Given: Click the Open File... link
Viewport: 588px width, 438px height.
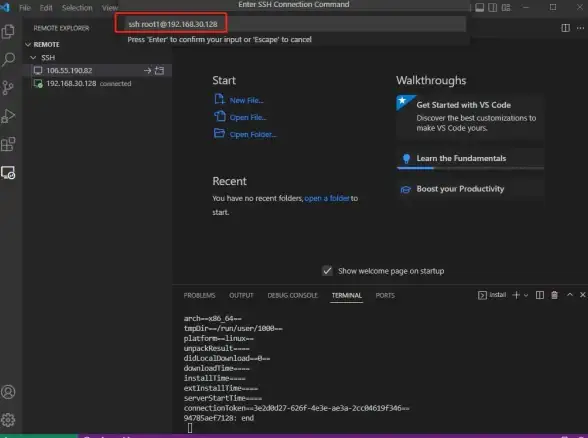Looking at the screenshot, I should 248,117.
